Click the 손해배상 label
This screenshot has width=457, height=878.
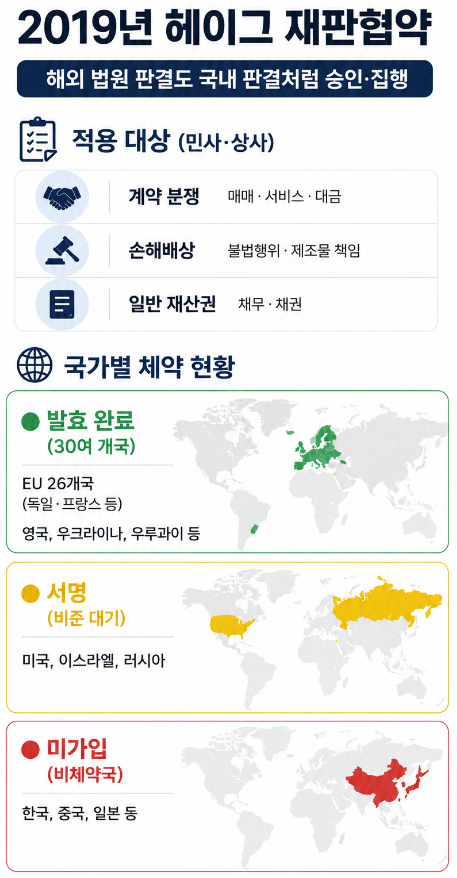(x=161, y=250)
